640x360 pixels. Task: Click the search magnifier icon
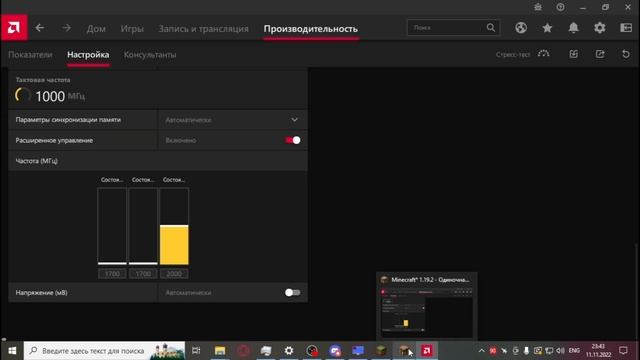pos(491,28)
